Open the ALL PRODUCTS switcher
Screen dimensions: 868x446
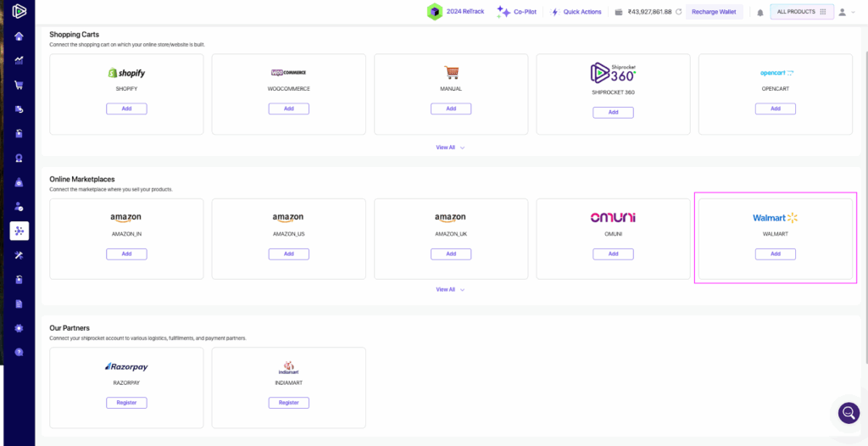point(801,12)
